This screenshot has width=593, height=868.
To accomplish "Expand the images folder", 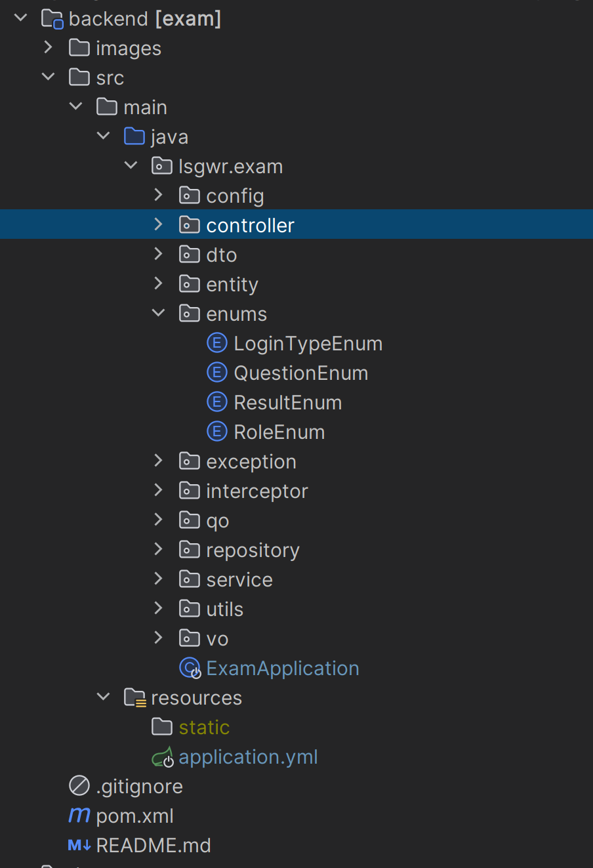I will [48, 48].
